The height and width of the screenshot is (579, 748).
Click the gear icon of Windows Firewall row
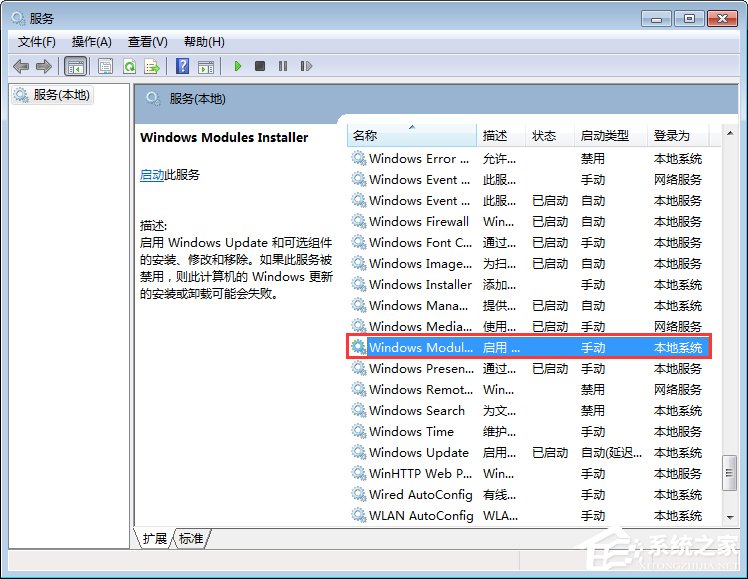tap(358, 221)
